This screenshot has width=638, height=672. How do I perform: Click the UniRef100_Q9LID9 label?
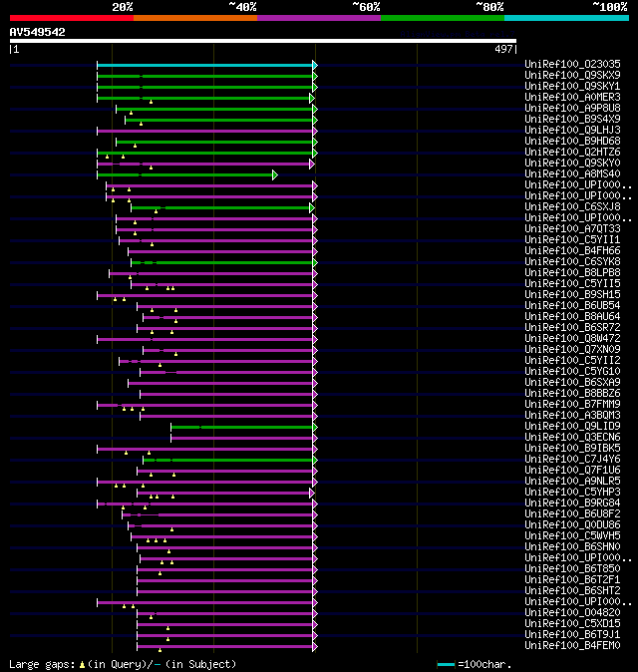572,427
